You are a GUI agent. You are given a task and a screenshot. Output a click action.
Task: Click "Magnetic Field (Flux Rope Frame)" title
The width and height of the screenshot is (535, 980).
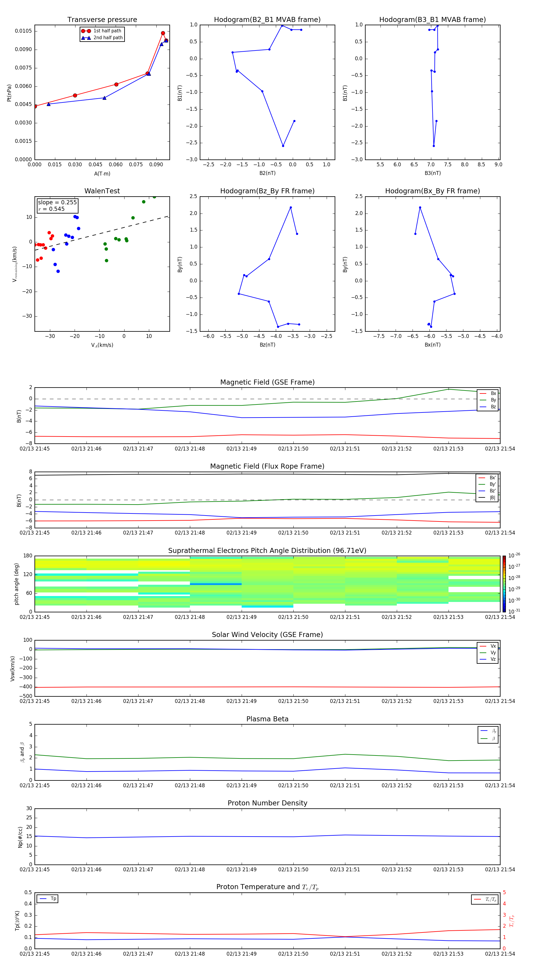[x=267, y=467]
